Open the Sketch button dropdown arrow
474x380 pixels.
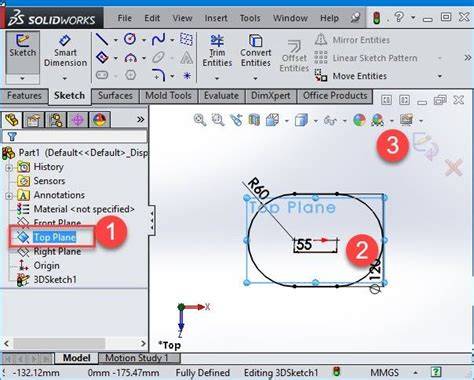click(22, 79)
